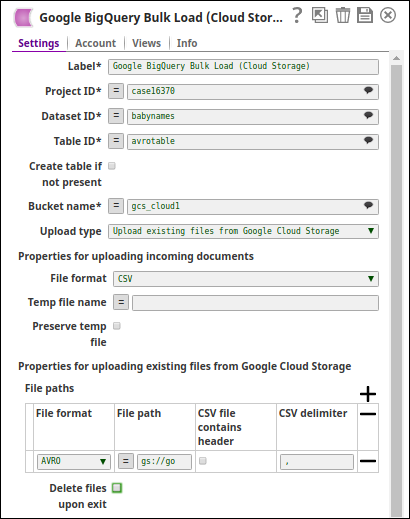
Task: Open the File format CSV dropdown
Action: click(246, 279)
